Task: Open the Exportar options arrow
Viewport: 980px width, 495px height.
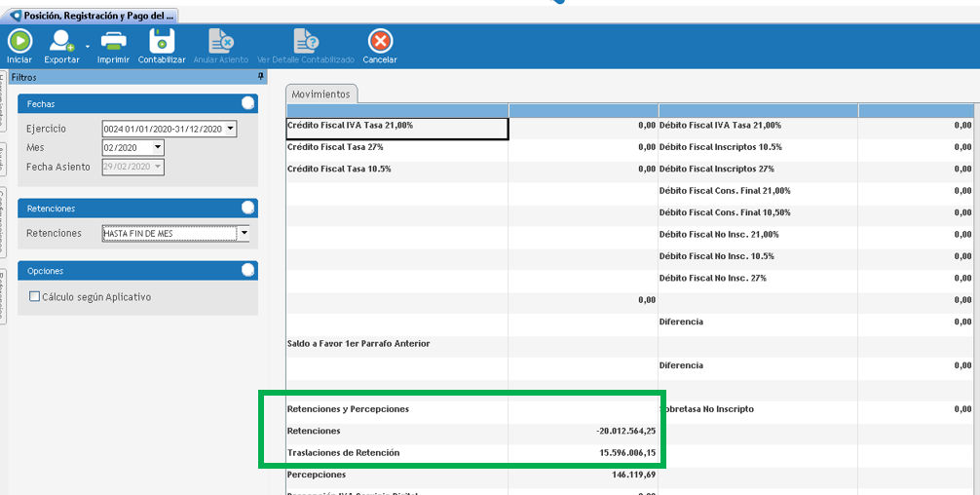Action: 88,46
